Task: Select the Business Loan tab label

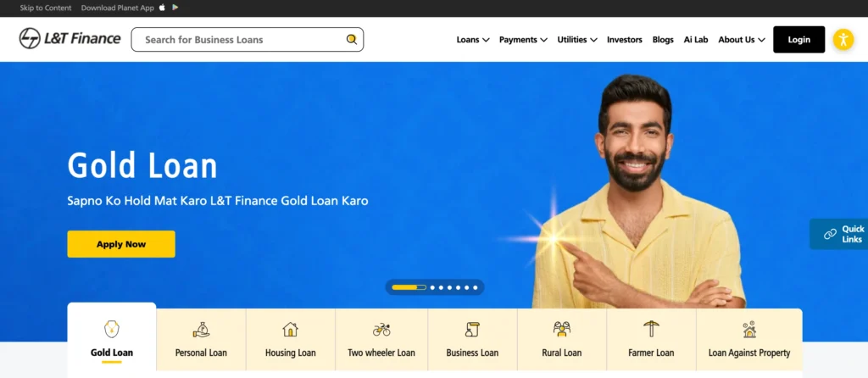Action: click(472, 353)
